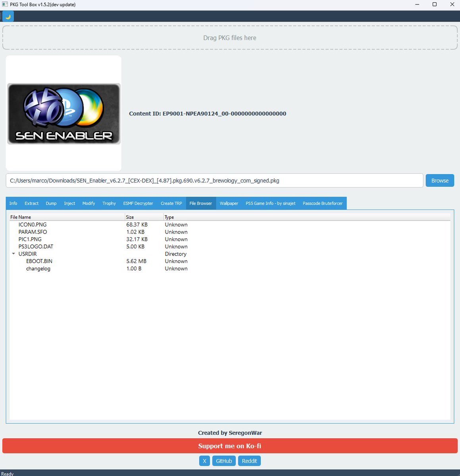The width and height of the screenshot is (460, 476).
Task: Switch to the Trophy tab
Action: (x=109, y=203)
